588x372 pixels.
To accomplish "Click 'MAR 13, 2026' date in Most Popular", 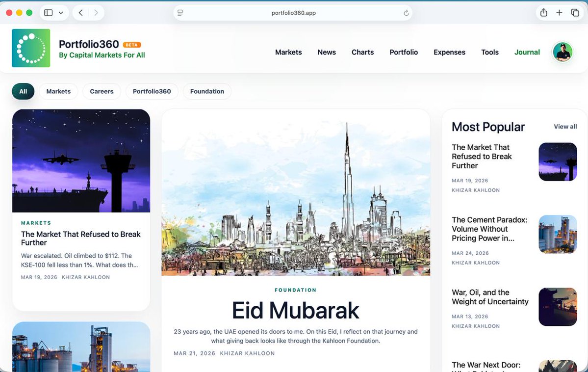I will pyautogui.click(x=470, y=317).
